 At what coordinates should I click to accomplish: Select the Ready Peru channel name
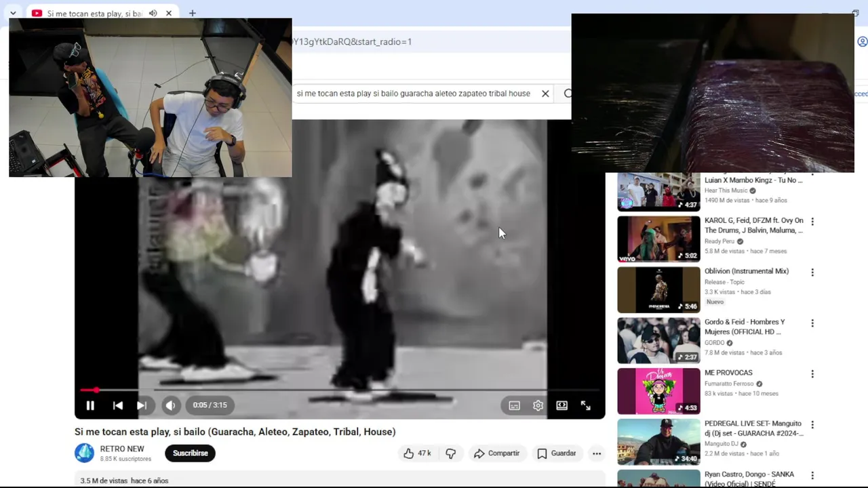point(719,241)
